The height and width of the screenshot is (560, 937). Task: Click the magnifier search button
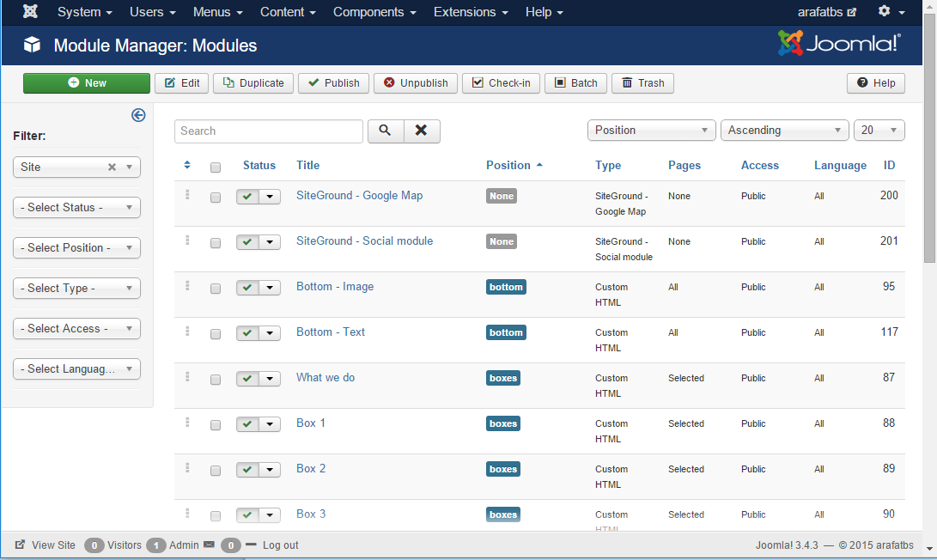(386, 131)
